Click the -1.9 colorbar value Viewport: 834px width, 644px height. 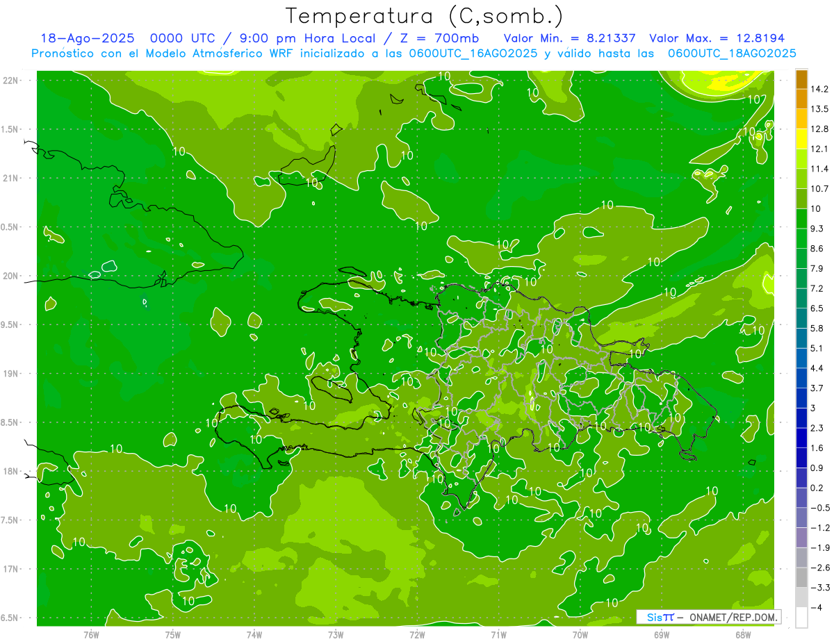pos(820,547)
